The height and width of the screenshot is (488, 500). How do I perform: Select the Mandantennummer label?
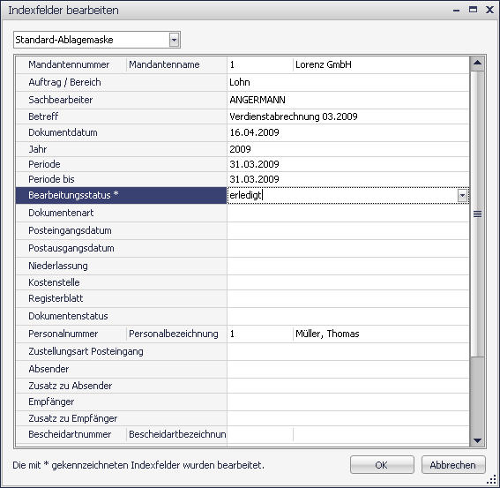(x=69, y=65)
